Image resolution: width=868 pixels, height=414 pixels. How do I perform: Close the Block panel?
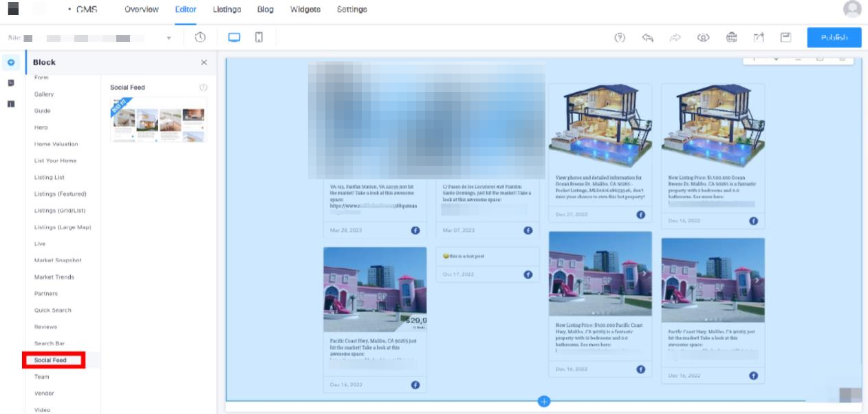tap(204, 63)
